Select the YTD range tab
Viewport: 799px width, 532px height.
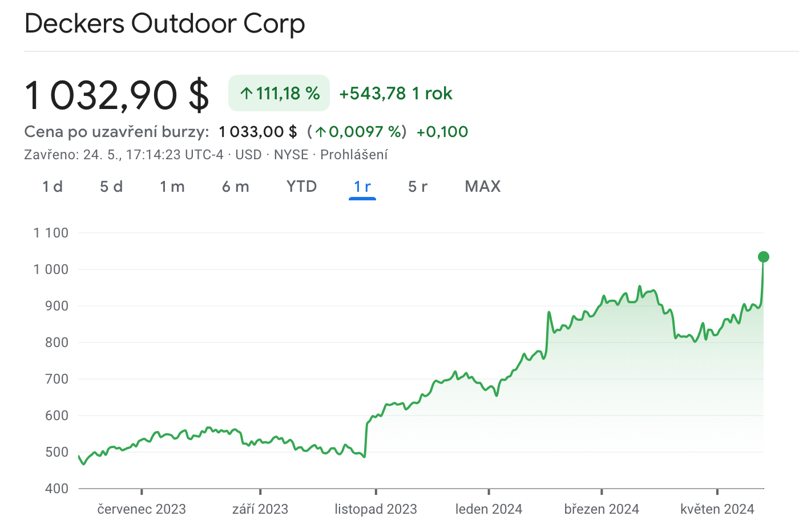click(301, 187)
